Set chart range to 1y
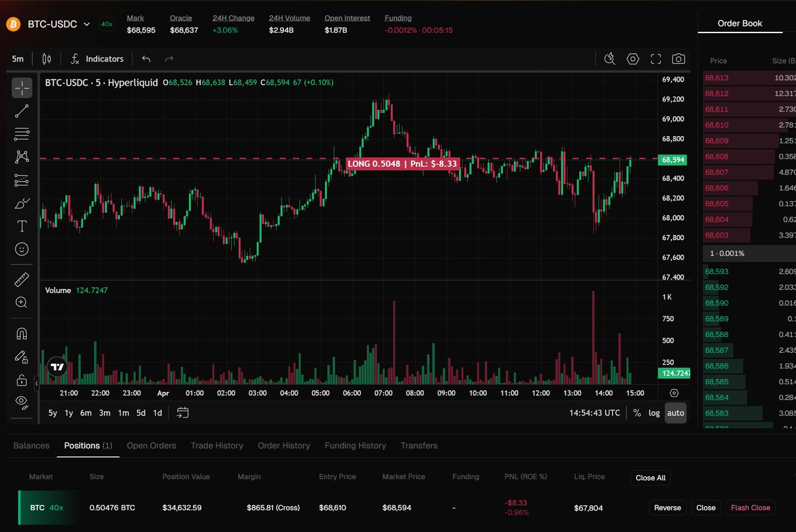The height and width of the screenshot is (532, 796). [x=69, y=413]
